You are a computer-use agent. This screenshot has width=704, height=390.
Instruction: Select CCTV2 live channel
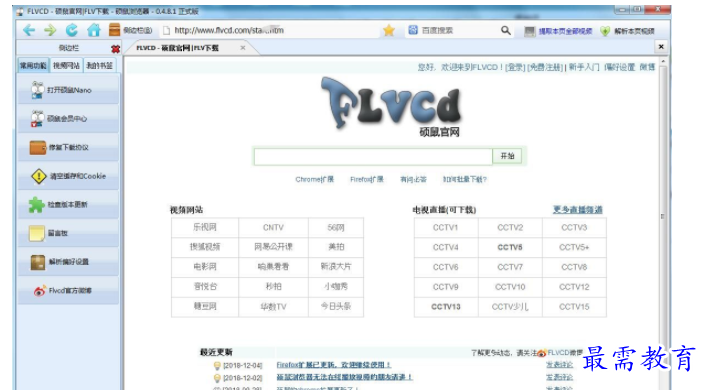(510, 228)
